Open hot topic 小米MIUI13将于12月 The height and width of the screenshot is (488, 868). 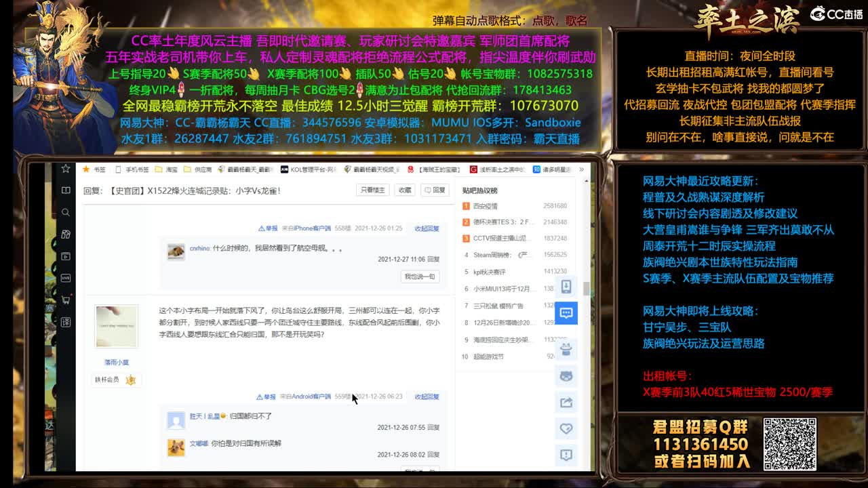(x=502, y=289)
